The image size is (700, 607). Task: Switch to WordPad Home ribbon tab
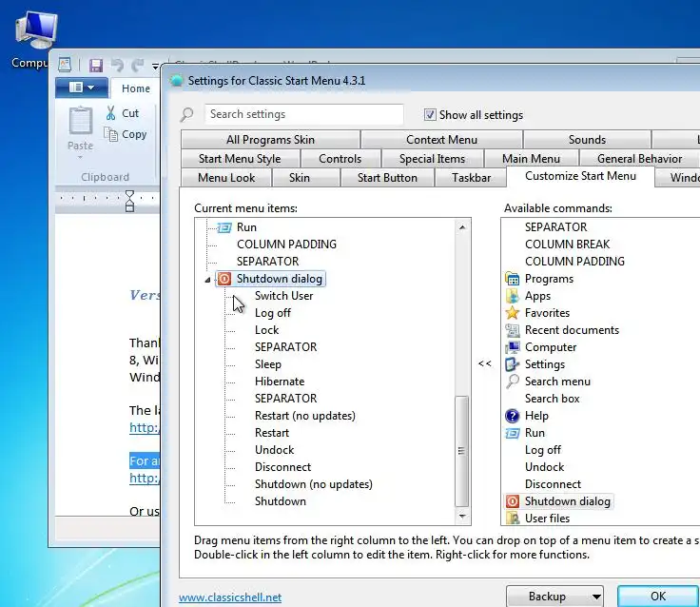point(136,88)
